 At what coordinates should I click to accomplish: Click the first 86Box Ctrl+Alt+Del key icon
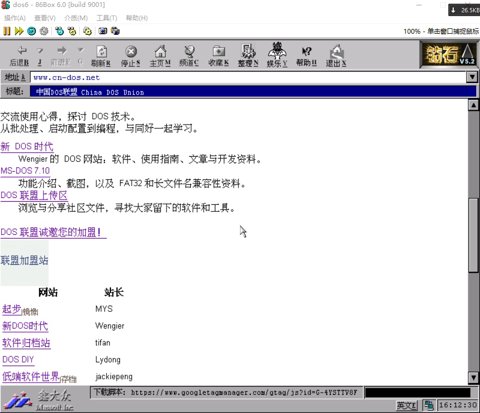pos(60,31)
